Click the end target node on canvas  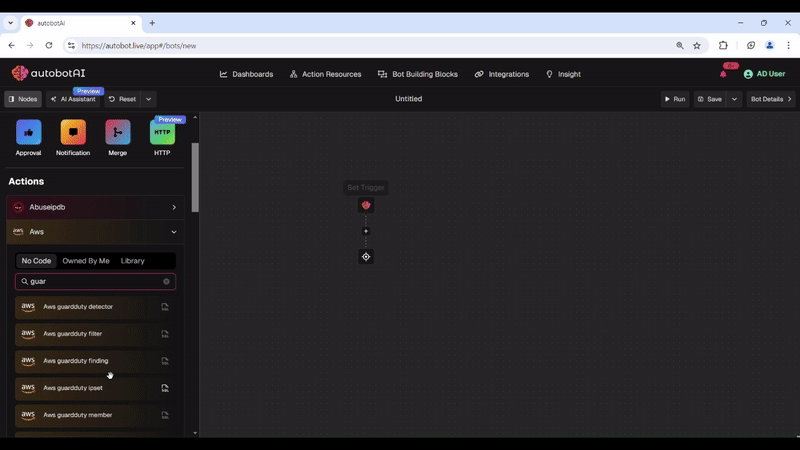pos(366,257)
